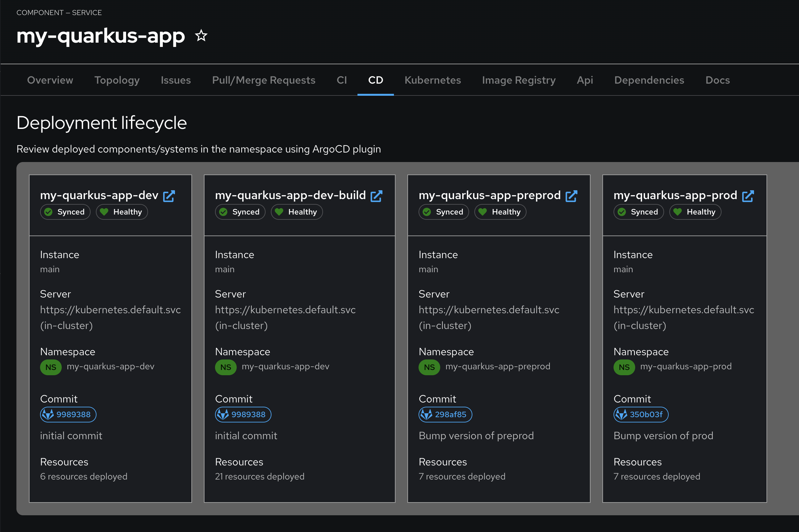This screenshot has width=799, height=532.
Task: Click NS badge in my-quarkus-app-dev card
Action: click(51, 367)
